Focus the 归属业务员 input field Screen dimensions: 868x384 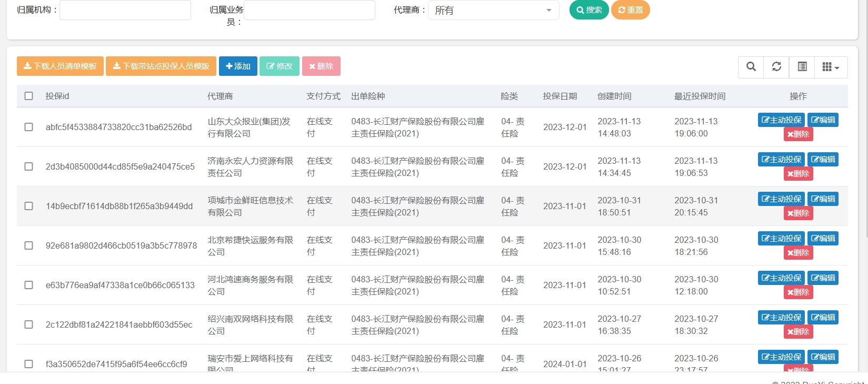pyautogui.click(x=310, y=10)
